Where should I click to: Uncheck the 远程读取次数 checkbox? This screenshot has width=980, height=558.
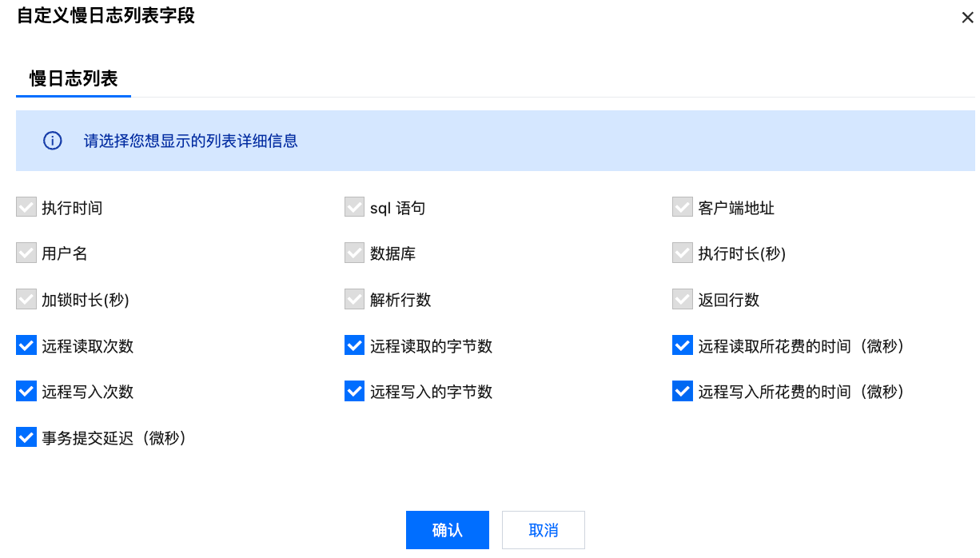tap(26, 345)
